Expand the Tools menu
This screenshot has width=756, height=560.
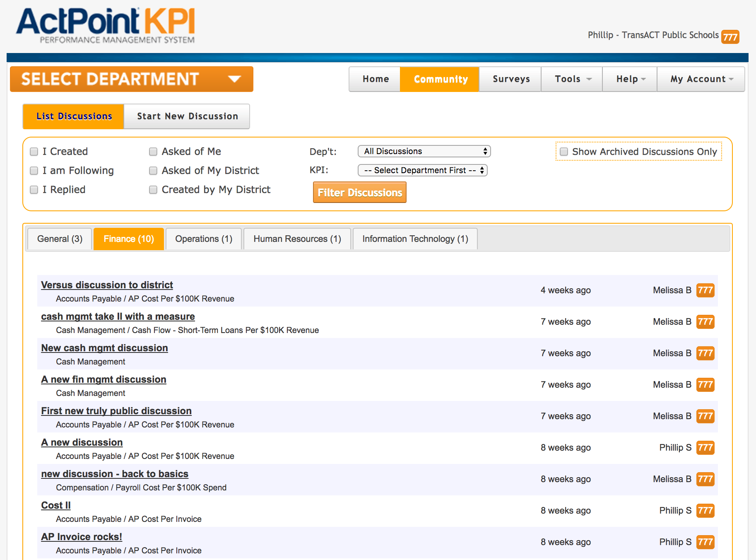[x=572, y=79]
